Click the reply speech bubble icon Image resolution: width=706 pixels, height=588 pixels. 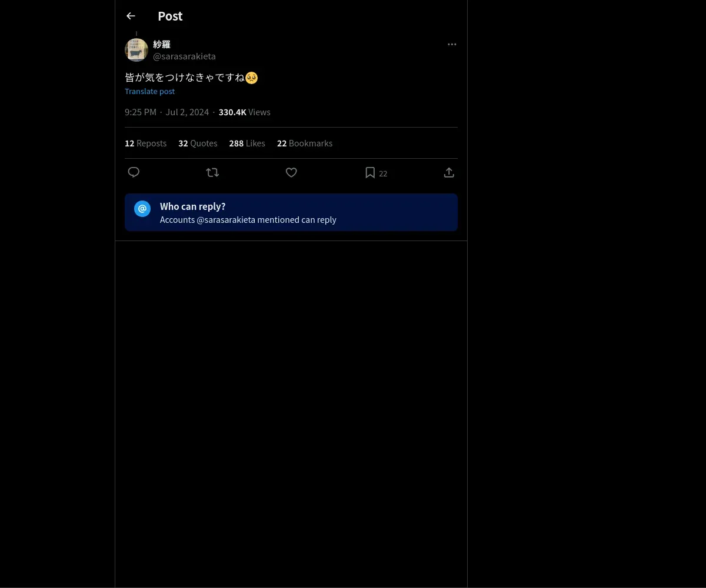pos(134,172)
